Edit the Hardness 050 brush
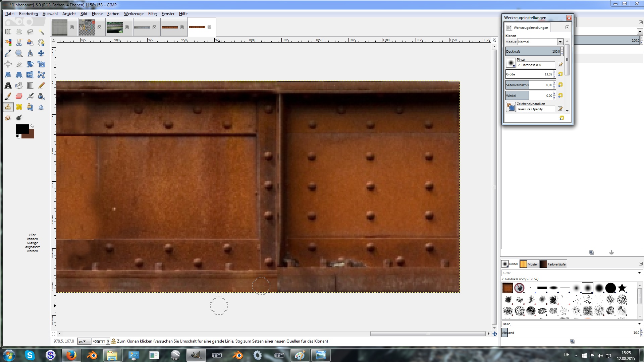This screenshot has height=362, width=644. pyautogui.click(x=560, y=64)
